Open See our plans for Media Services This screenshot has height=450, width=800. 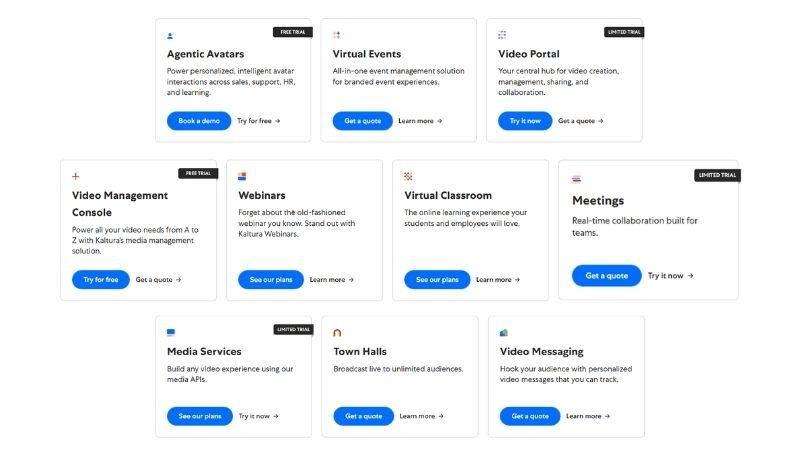(x=199, y=416)
